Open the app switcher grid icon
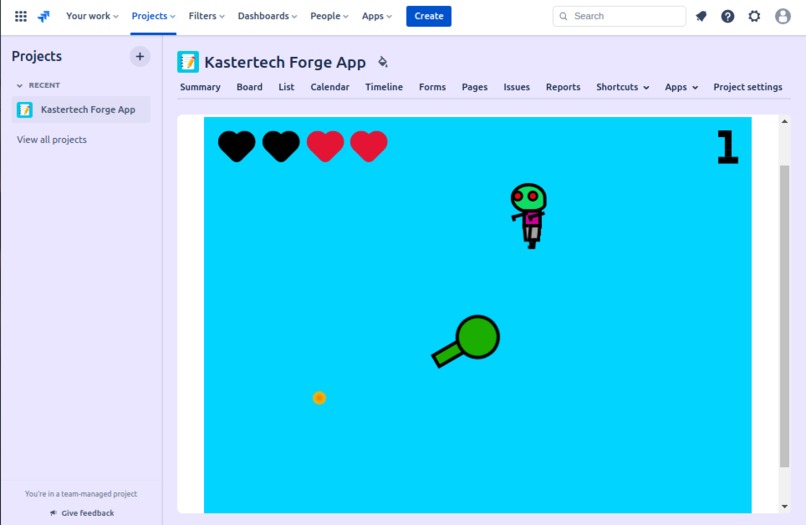 point(21,16)
